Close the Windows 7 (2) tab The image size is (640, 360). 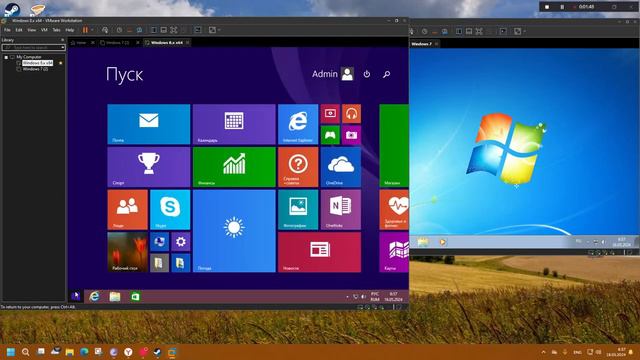click(138, 42)
